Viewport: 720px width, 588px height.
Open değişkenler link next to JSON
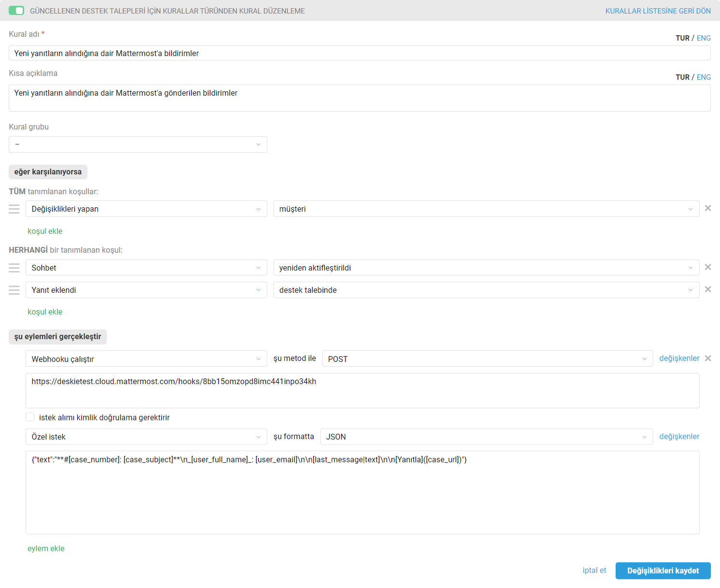click(679, 436)
